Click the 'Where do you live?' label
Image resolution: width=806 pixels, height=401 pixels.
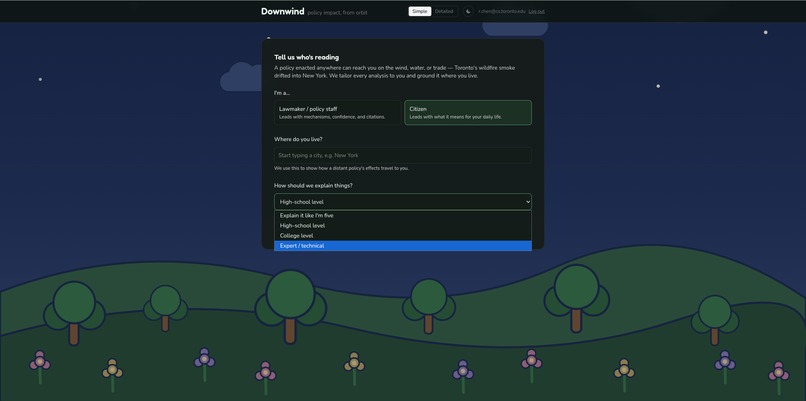(298, 139)
